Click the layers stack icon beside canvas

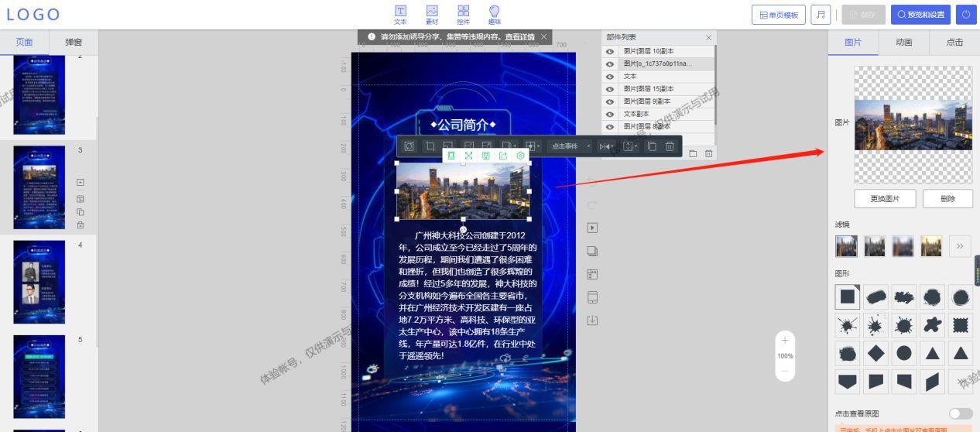(593, 251)
